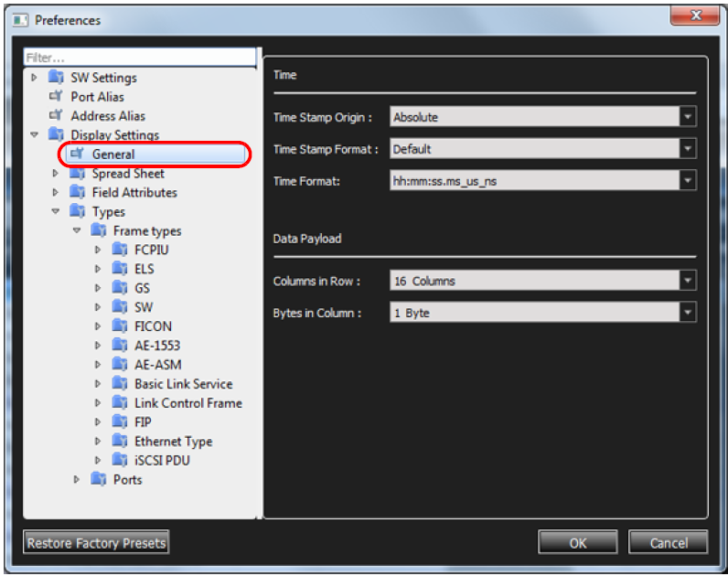Image resolution: width=728 pixels, height=576 pixels.
Task: Select the Port Alias label
Action: [98, 97]
